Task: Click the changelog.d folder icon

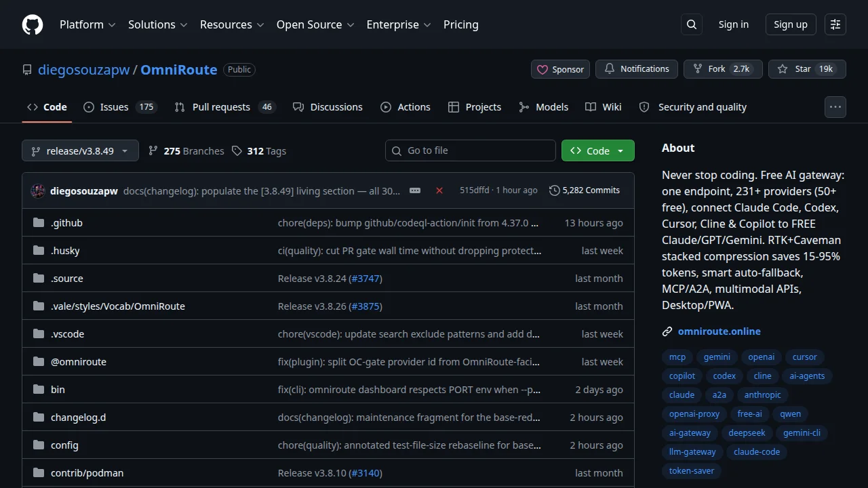Action: point(39,418)
